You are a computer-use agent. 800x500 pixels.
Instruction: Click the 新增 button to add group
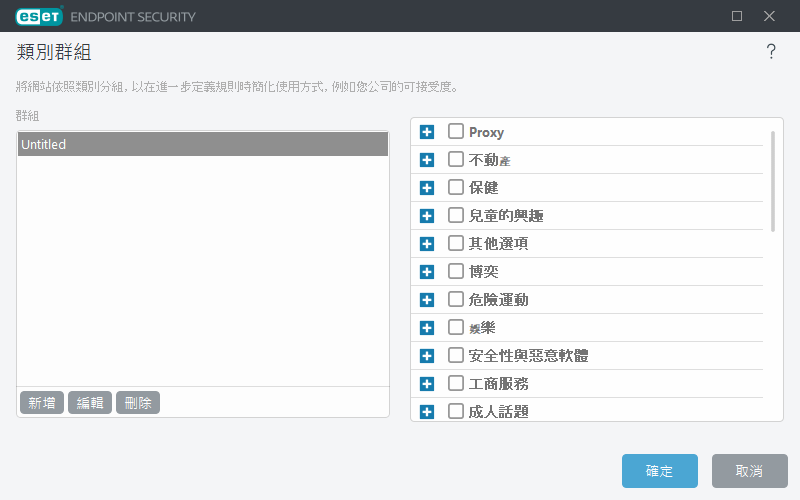click(42, 403)
